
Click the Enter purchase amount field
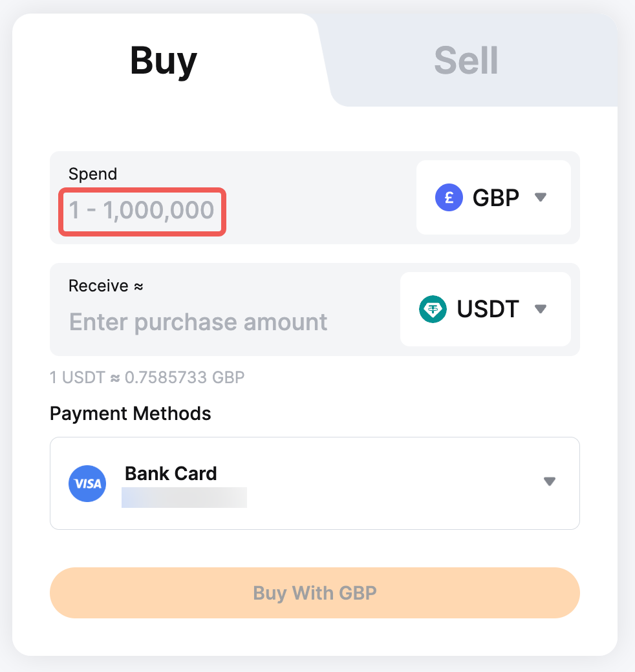click(199, 322)
